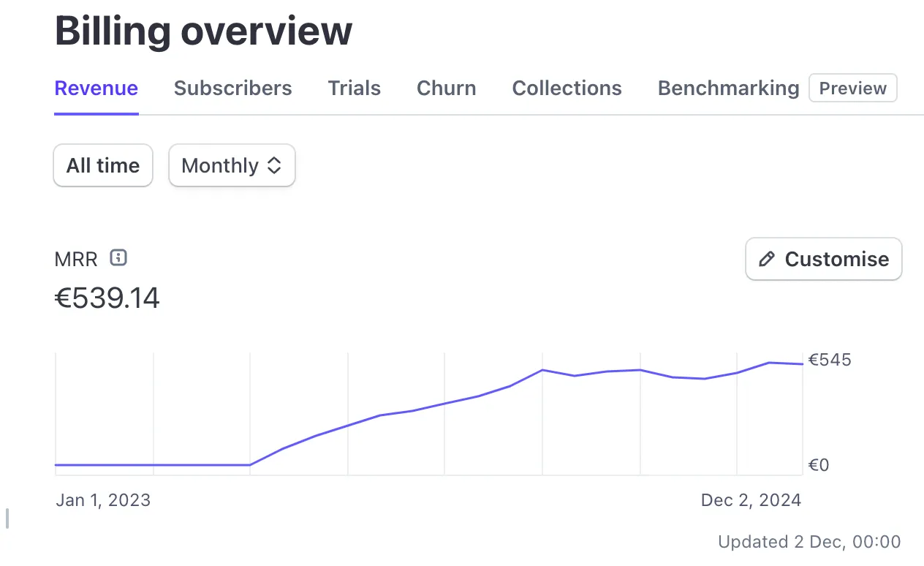Click the end point of the MRR line
The height and width of the screenshot is (566, 924).
coord(802,363)
